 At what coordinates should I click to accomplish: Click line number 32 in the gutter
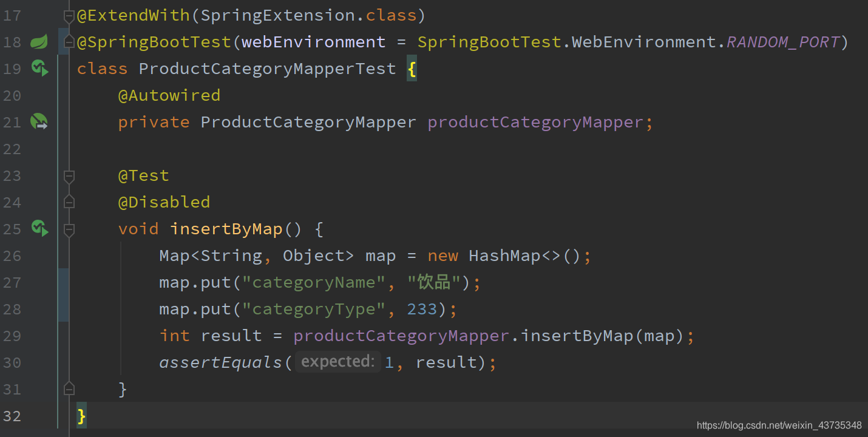12,416
